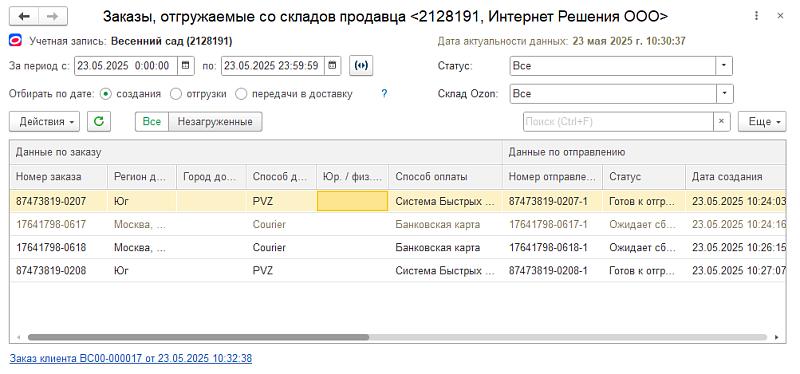
Task: Click the Способ оплаты column header
Action: click(x=445, y=177)
